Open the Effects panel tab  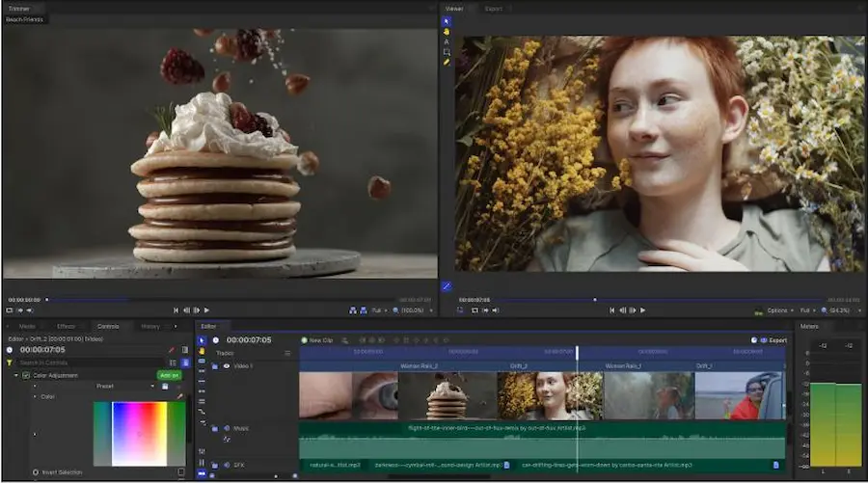(66, 327)
